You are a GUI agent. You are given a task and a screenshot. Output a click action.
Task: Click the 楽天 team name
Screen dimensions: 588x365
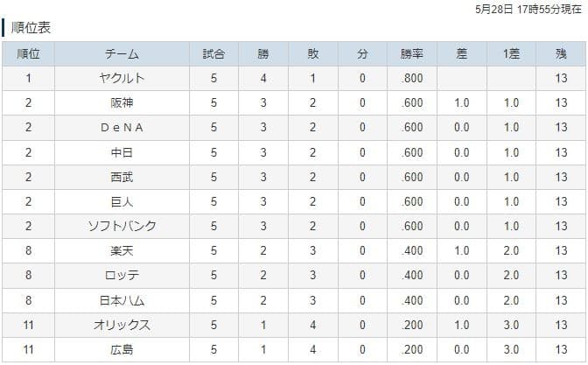(x=122, y=250)
